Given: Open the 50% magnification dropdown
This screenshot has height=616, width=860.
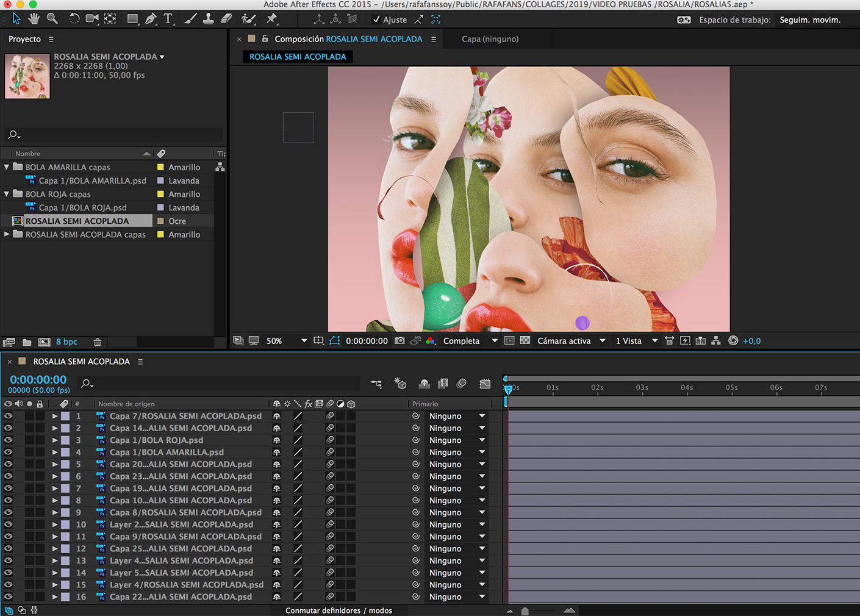Looking at the screenshot, I should [286, 341].
